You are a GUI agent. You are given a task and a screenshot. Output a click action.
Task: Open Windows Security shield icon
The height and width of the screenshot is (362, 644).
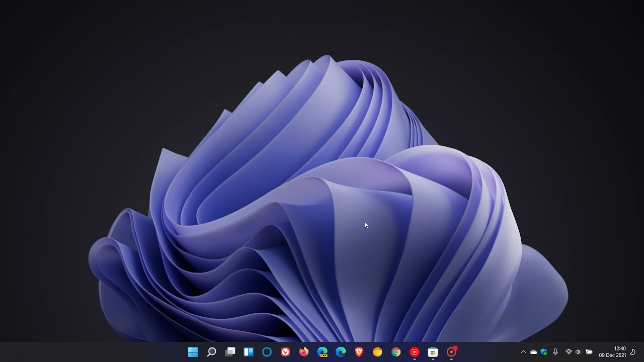(x=544, y=352)
